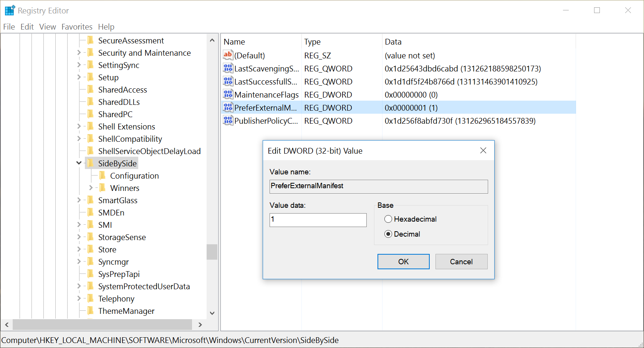Select the SysPrepTapi tree key
Viewport: 644px width, 348px height.
[119, 274]
